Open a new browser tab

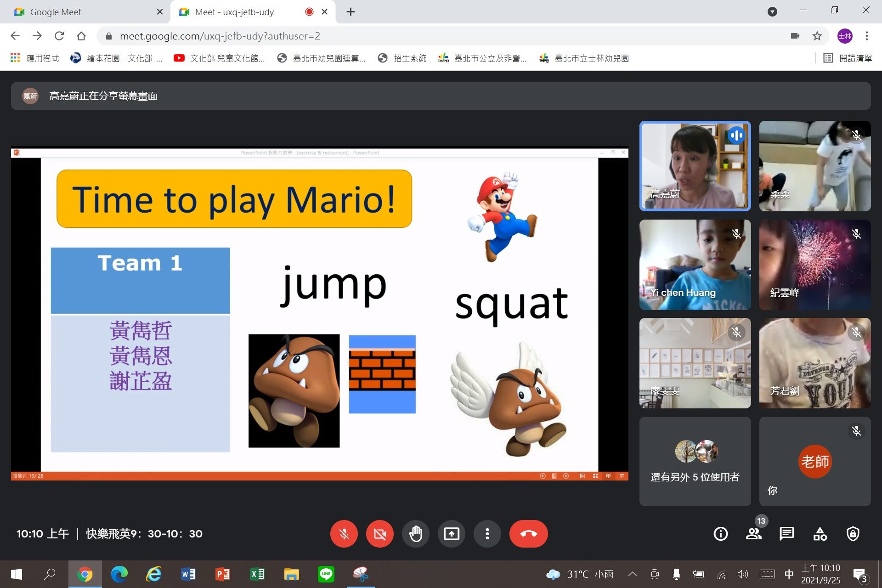351,12
